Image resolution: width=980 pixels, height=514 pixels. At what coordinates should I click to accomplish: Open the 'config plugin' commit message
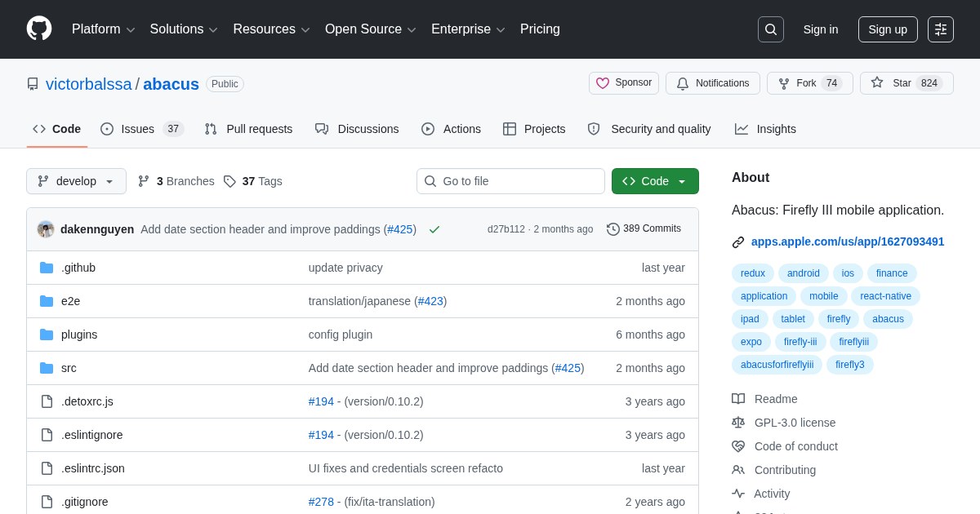[x=341, y=335]
